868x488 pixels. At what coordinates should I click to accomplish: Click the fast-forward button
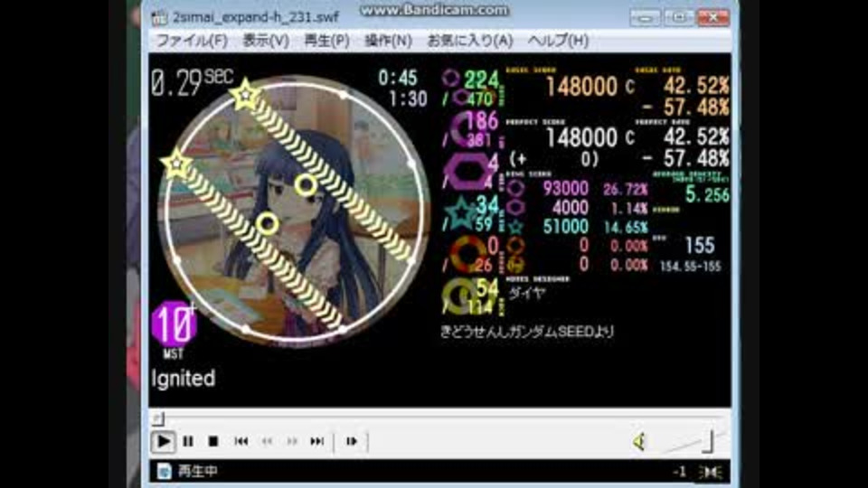(x=292, y=441)
